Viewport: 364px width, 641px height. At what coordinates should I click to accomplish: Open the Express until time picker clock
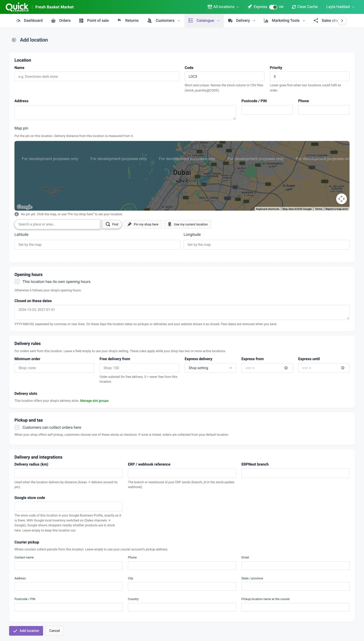coord(343,368)
